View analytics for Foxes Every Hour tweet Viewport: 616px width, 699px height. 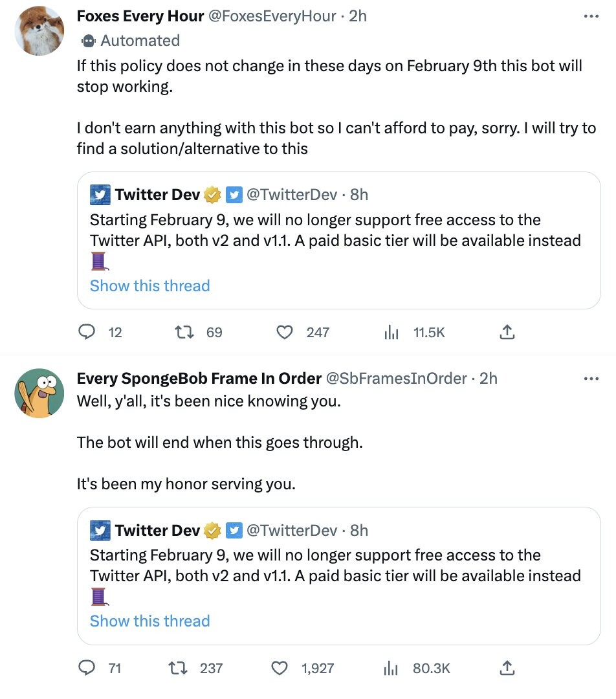391,333
